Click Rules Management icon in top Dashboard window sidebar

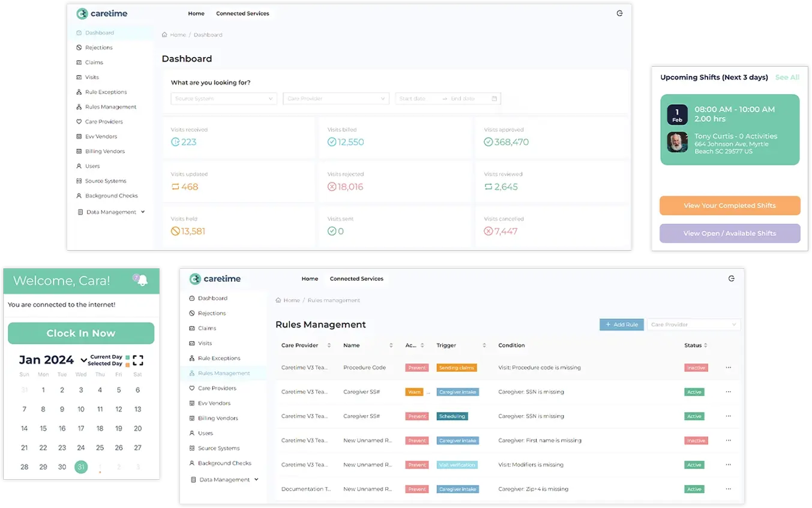pyautogui.click(x=79, y=107)
